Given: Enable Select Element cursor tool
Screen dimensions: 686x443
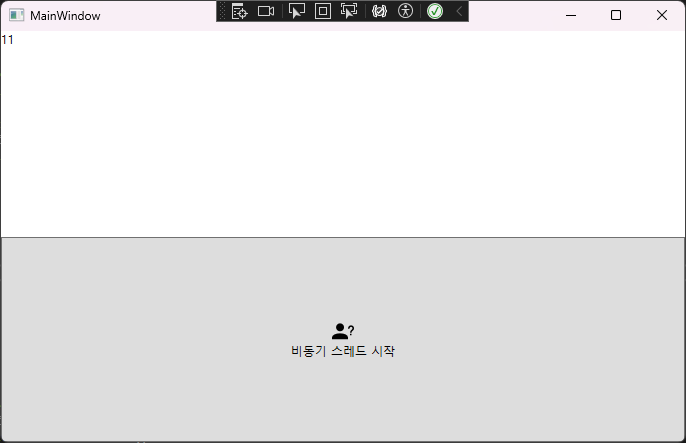Looking at the screenshot, I should 297,11.
